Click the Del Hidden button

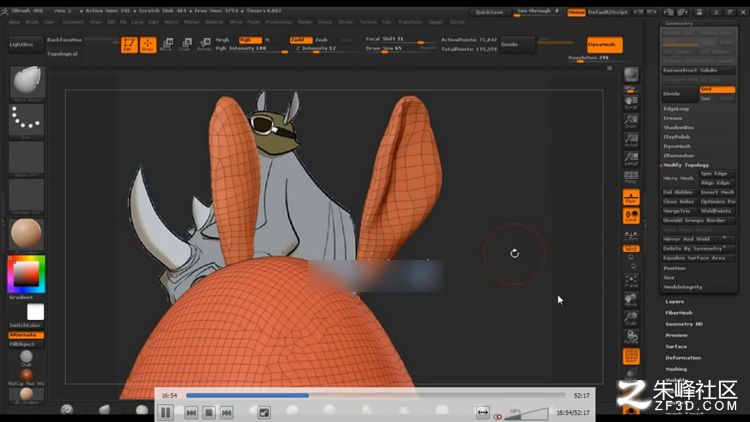coord(678,192)
